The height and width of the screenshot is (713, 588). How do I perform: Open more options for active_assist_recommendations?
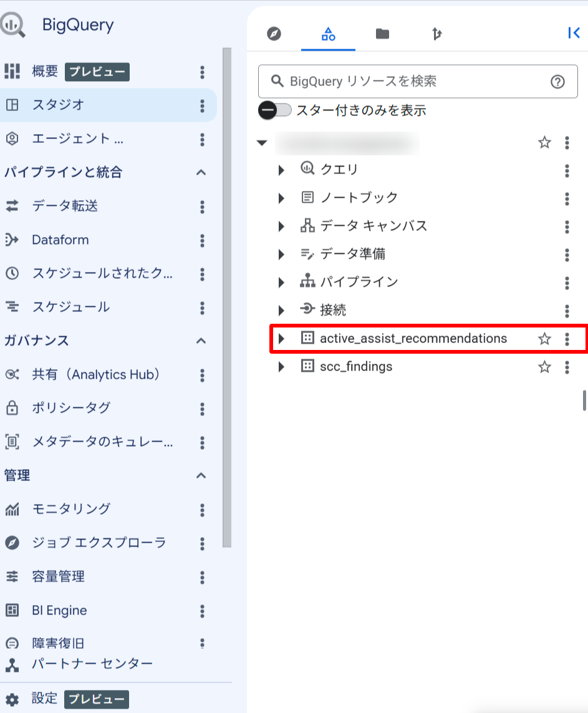coord(567,339)
